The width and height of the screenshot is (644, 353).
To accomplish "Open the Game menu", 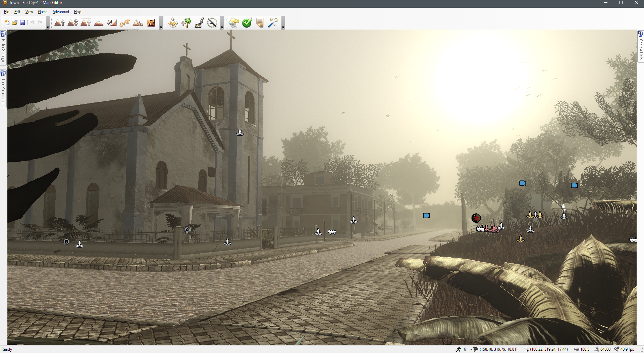I will (43, 12).
